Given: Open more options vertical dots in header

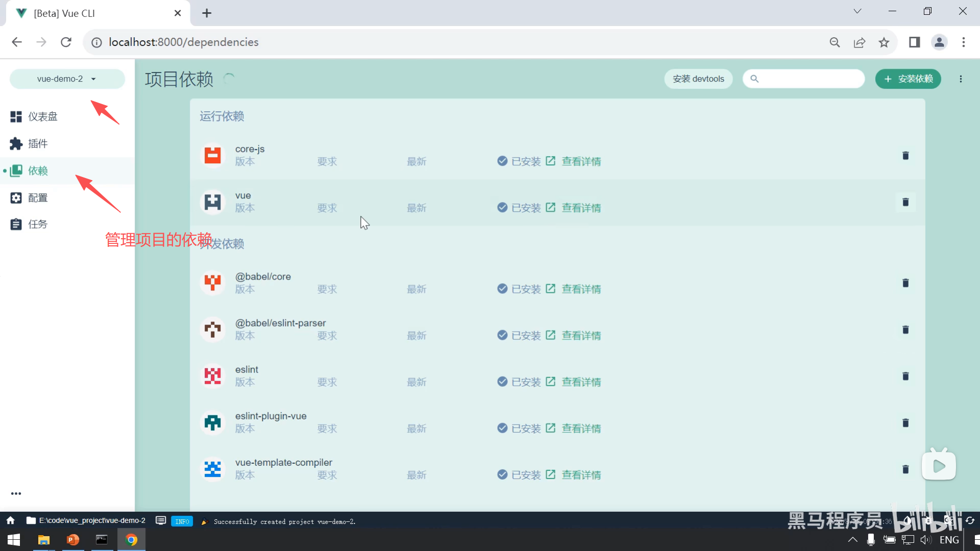Looking at the screenshot, I should (x=961, y=79).
